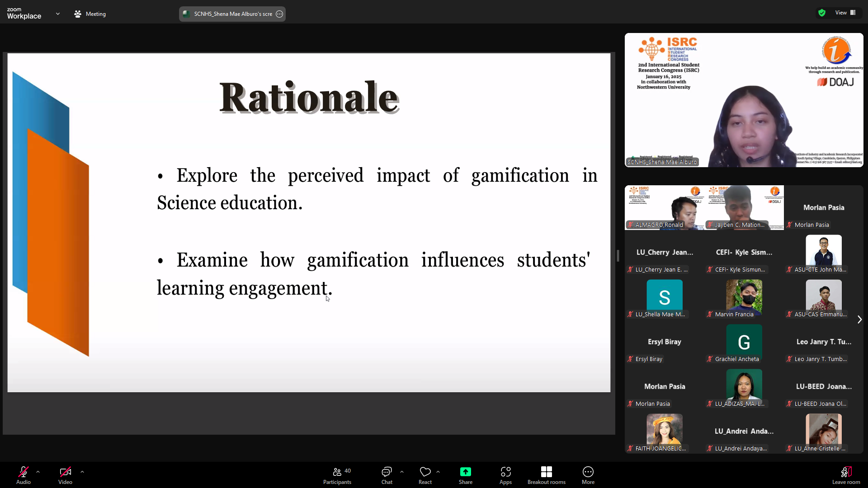Open the React emoji menu

click(x=425, y=475)
